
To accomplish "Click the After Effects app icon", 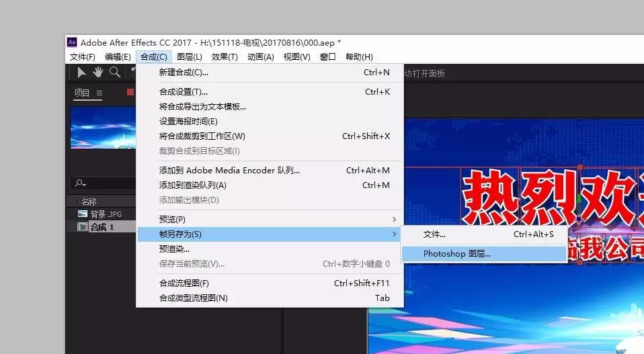I will (x=72, y=42).
